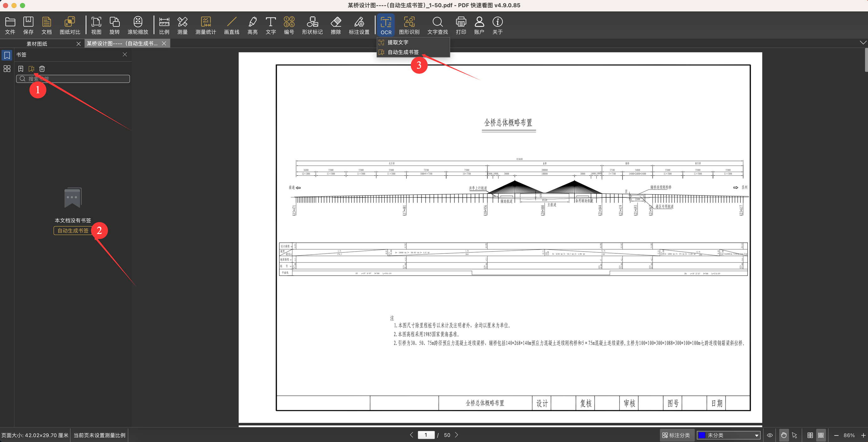Toggle annotation visibility eye icon
The image size is (868, 442).
[770, 435]
